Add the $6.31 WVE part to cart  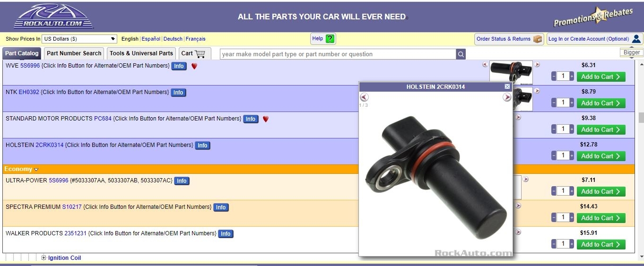(x=601, y=77)
